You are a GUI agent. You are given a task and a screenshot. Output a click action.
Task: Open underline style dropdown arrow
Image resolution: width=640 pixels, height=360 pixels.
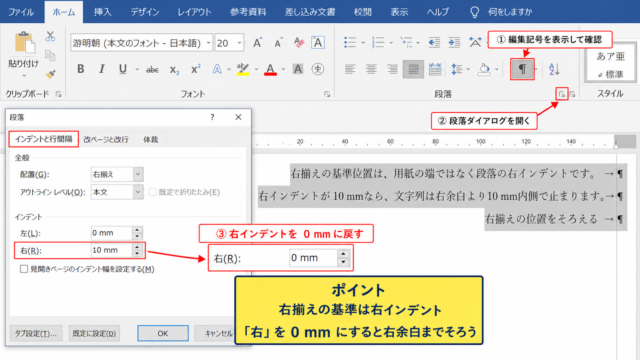click(137, 69)
